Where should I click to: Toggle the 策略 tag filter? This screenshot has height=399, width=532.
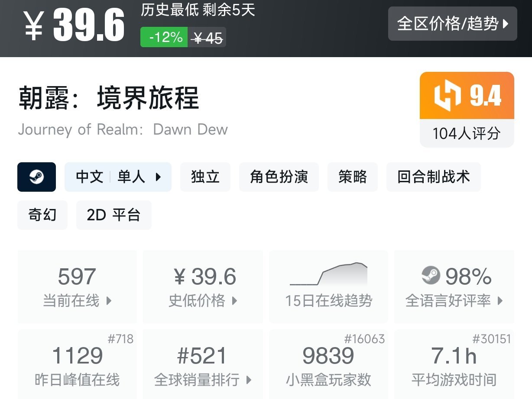click(352, 177)
